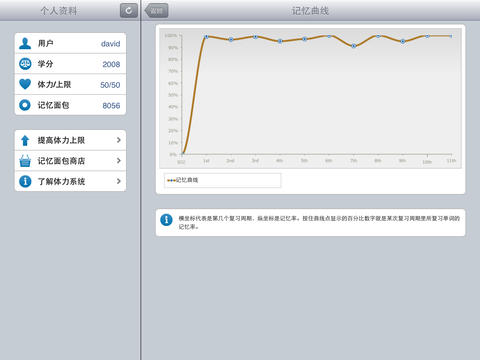Click the 7th x-axis label
Screen dimensions: 480x360
[x=353, y=161]
